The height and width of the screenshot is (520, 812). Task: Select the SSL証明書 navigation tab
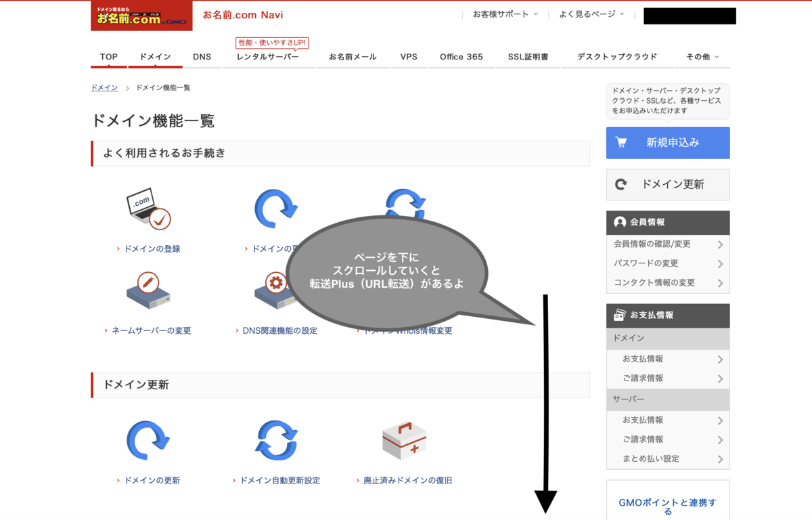[x=528, y=57]
